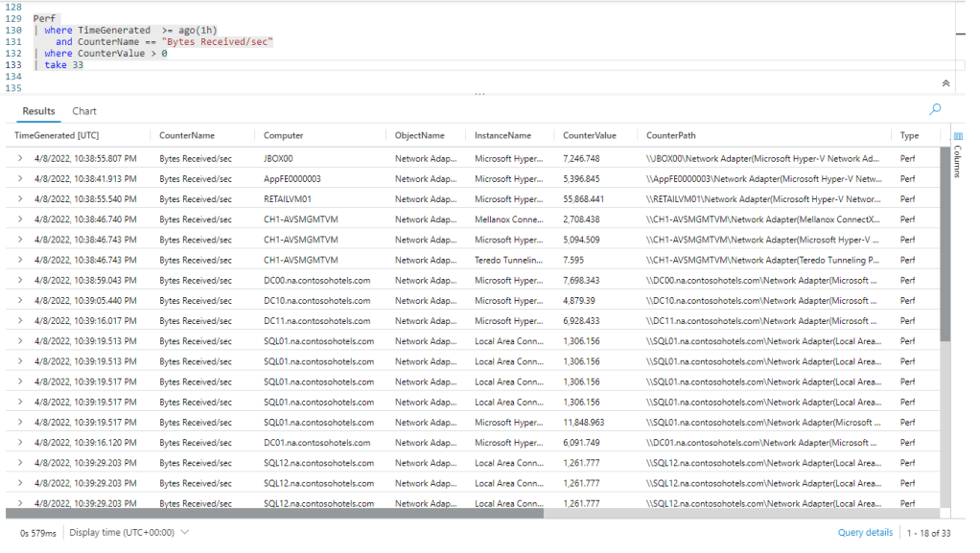
Task: Open the Query details link
Action: pos(865,532)
